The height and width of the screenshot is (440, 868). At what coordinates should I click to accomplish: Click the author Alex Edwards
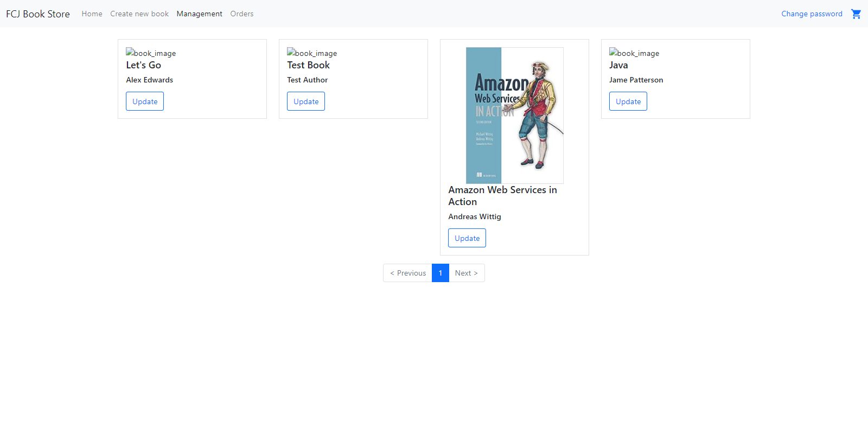(150, 80)
